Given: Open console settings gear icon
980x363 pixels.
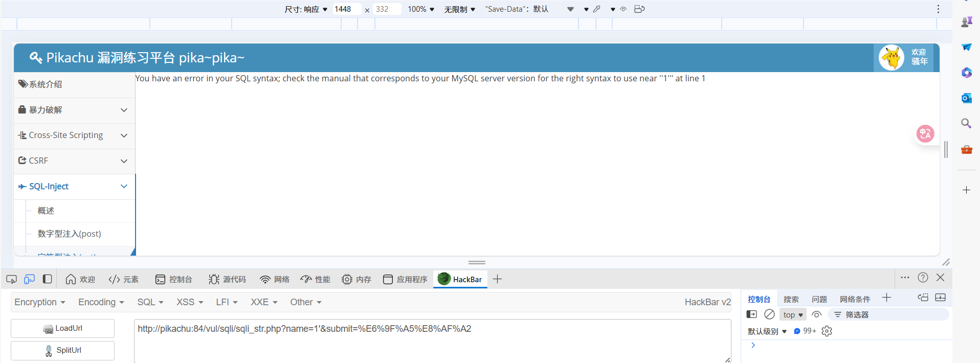Looking at the screenshot, I should [827, 331].
